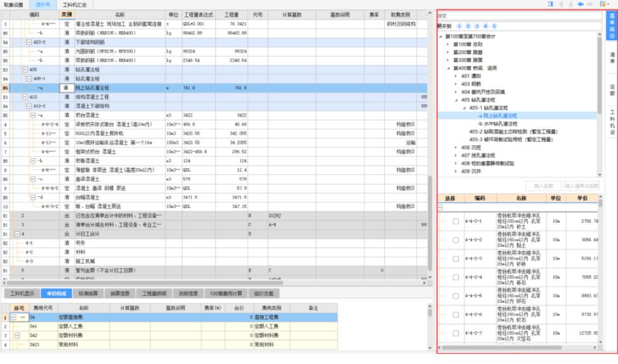Select the 4-4-2-7 row checkbox
Image resolution: width=618 pixels, height=364 pixels.
click(x=456, y=333)
